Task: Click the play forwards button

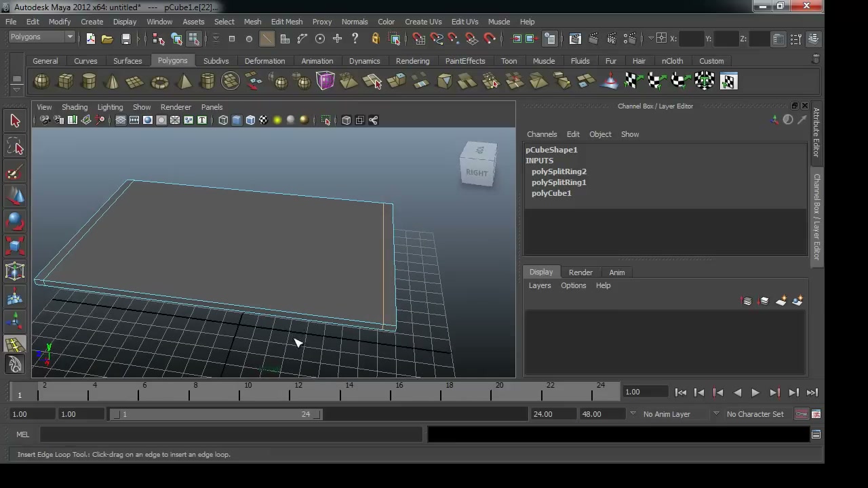Action: pos(755,392)
